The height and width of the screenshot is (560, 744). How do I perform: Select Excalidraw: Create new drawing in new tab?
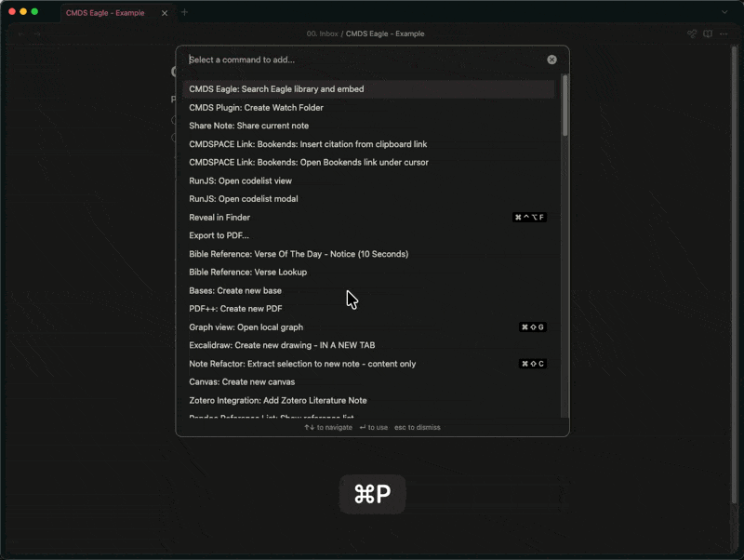coord(368,345)
